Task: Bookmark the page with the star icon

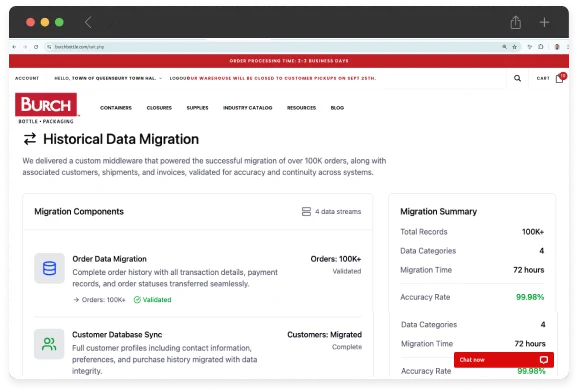Action: (x=515, y=47)
